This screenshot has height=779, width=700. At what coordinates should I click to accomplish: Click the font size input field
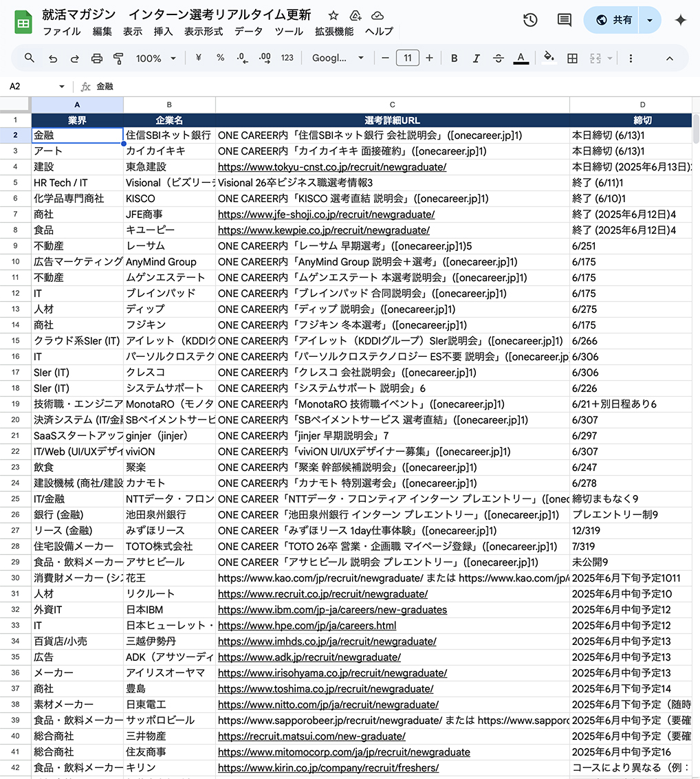point(407,58)
